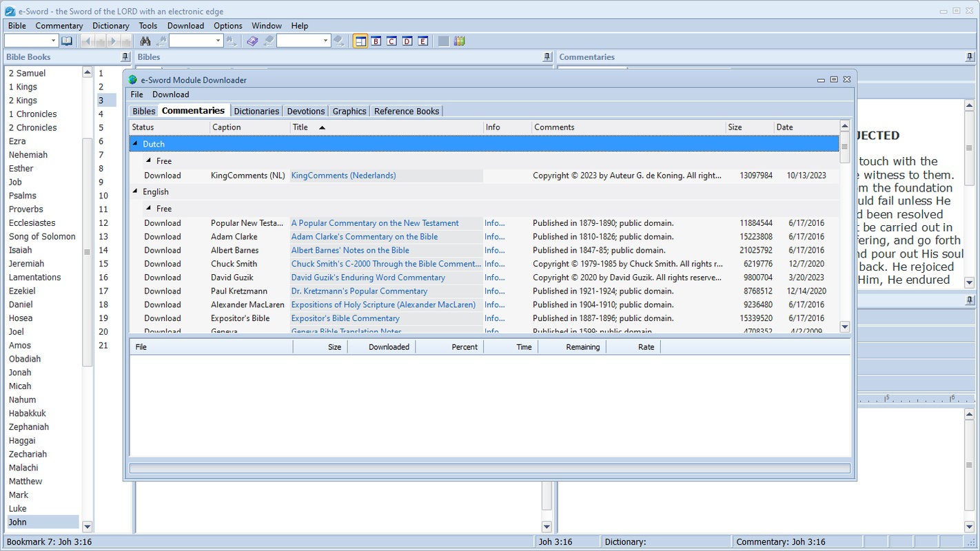Open the Bible search text dropdown

[218, 41]
